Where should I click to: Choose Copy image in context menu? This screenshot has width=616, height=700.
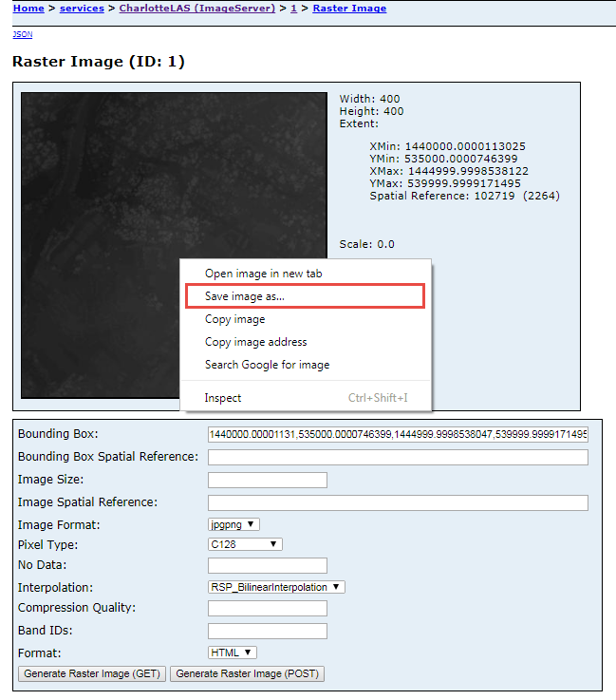[306, 319]
